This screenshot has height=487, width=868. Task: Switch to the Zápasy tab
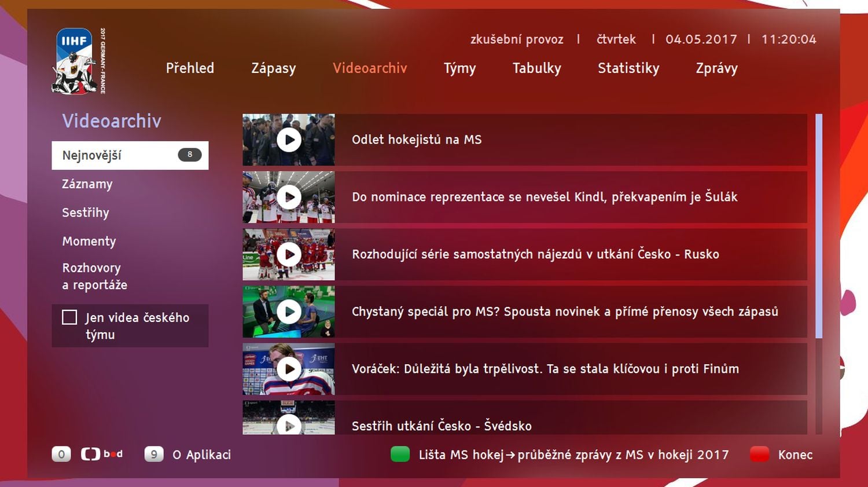(x=273, y=68)
